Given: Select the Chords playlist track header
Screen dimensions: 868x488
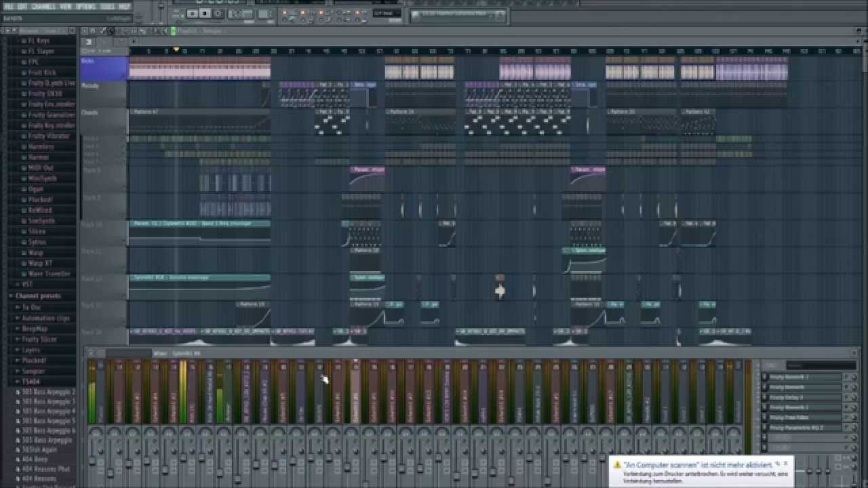Looking at the screenshot, I should 104,121.
